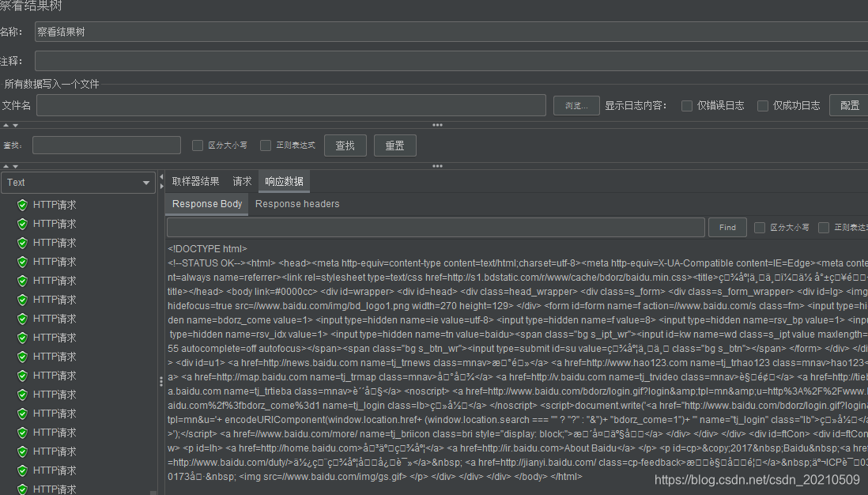Click the 浏览... browse button
868x495 pixels.
(576, 105)
